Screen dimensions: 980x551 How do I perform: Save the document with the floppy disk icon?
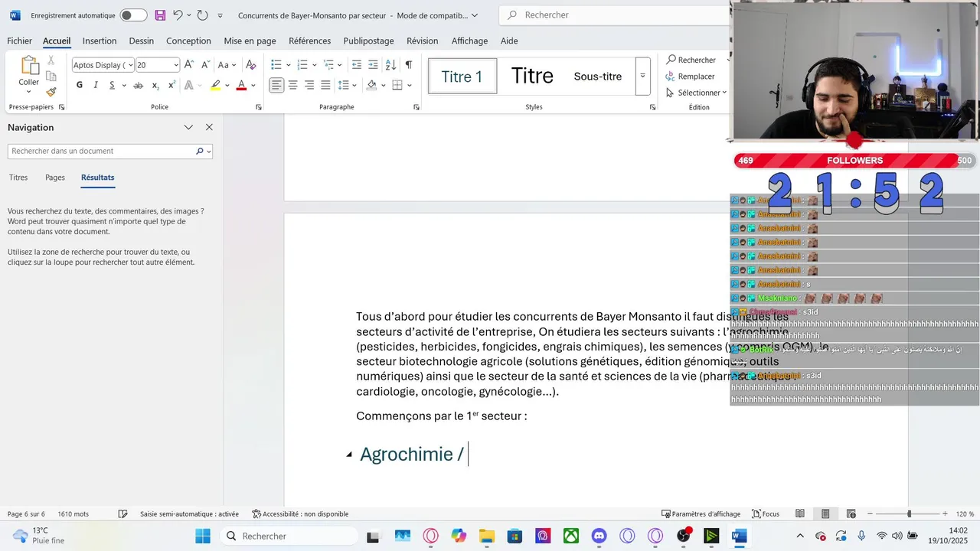point(160,15)
